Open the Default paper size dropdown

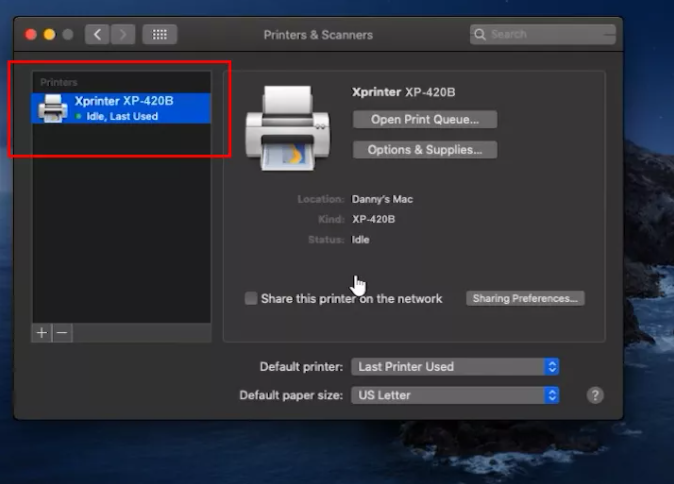[x=455, y=395]
